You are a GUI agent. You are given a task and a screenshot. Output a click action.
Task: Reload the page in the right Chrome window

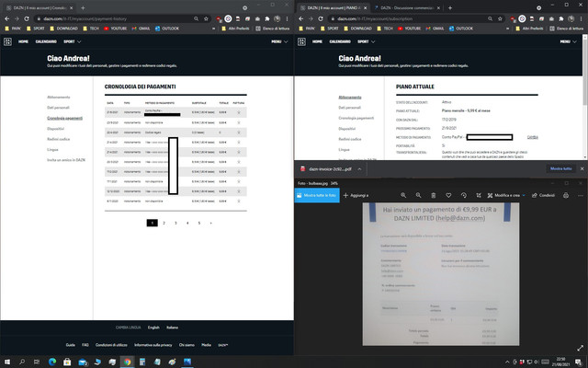[321, 18]
